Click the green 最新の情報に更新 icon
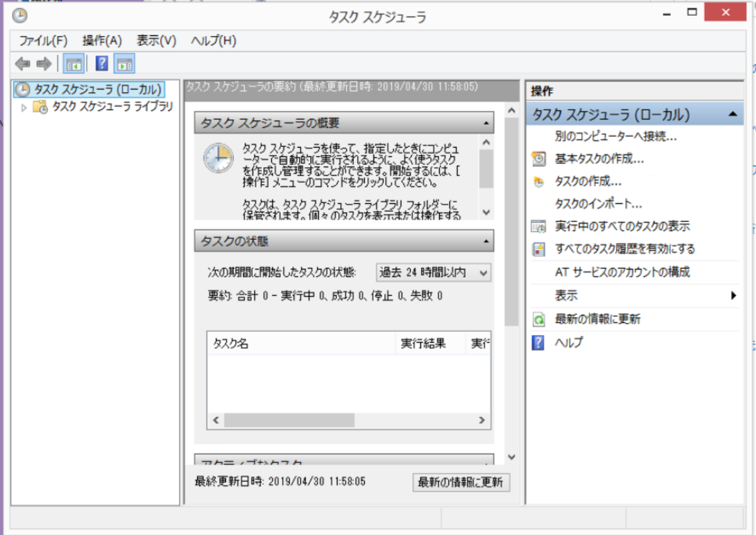 pos(538,319)
